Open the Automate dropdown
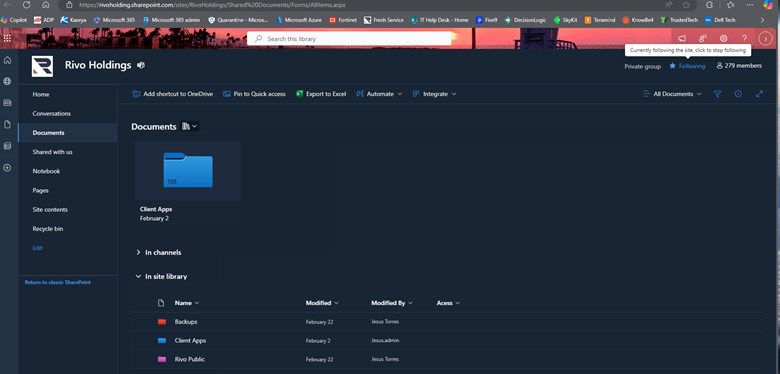The image size is (780, 374). (379, 94)
